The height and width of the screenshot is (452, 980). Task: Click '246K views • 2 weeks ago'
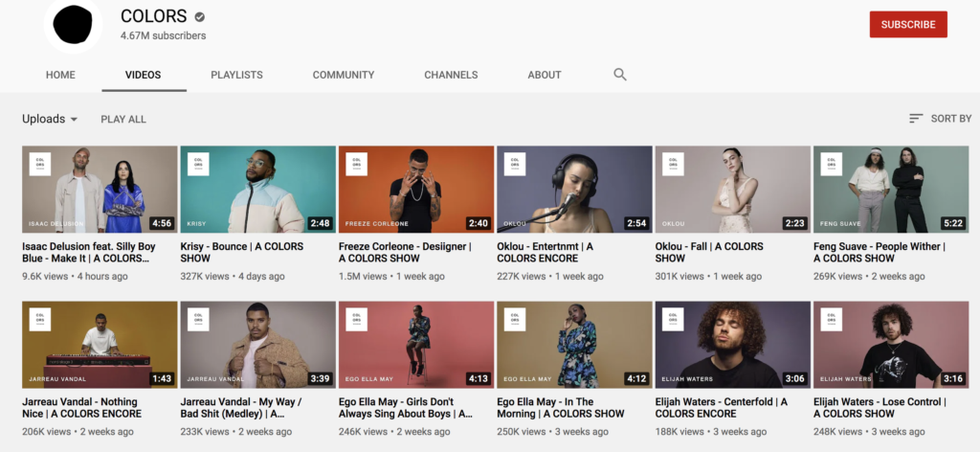pos(394,431)
